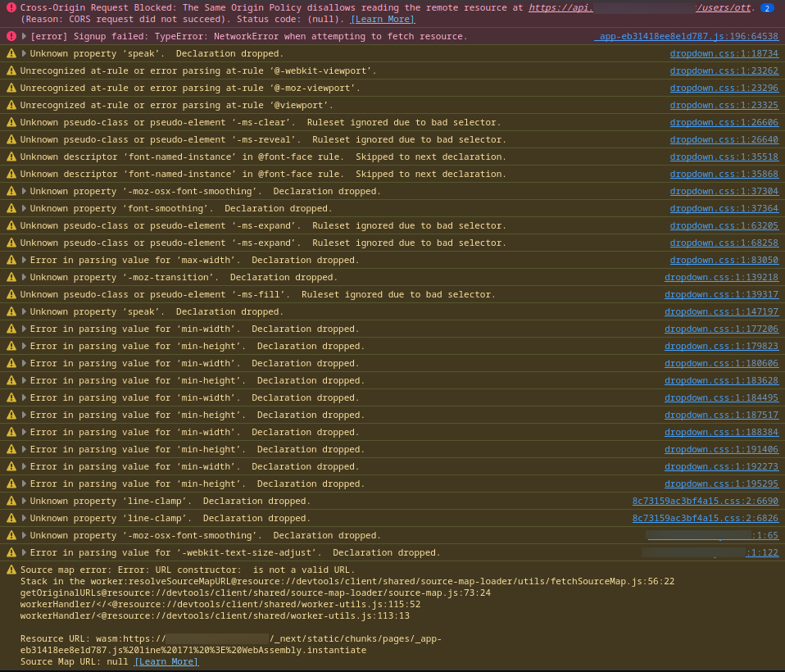The image size is (785, 672).
Task: Open the redacted source link ending :1:122
Action: pyautogui.click(x=710, y=553)
